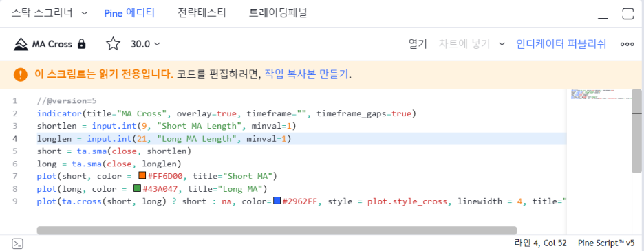The width and height of the screenshot is (644, 251).
Task: Click timeframe_gaps parameter in line 2
Action: coord(351,113)
